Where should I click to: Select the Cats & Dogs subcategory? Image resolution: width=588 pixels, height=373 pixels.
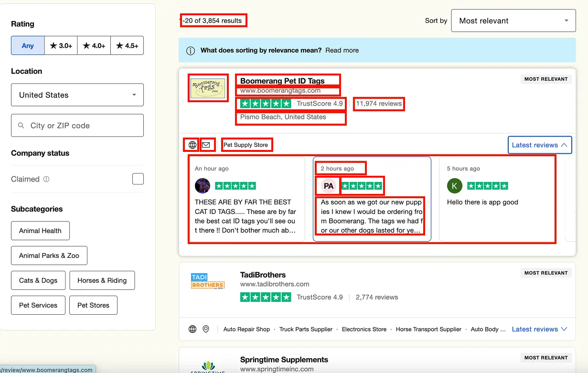click(x=38, y=280)
